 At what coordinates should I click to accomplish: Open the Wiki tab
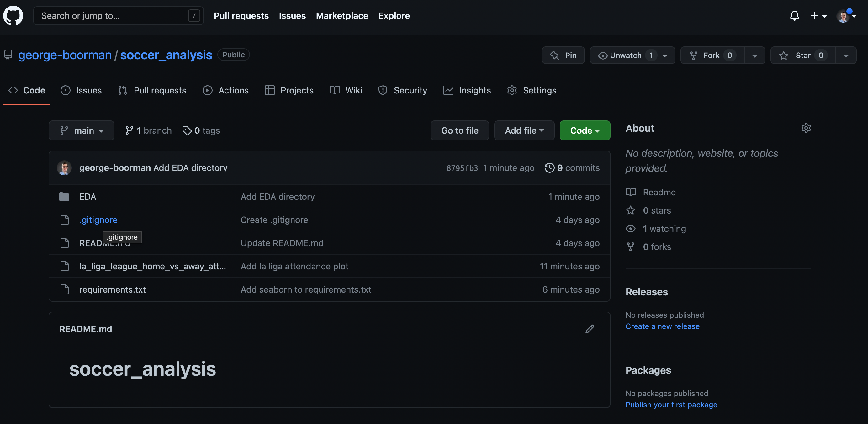tap(346, 90)
